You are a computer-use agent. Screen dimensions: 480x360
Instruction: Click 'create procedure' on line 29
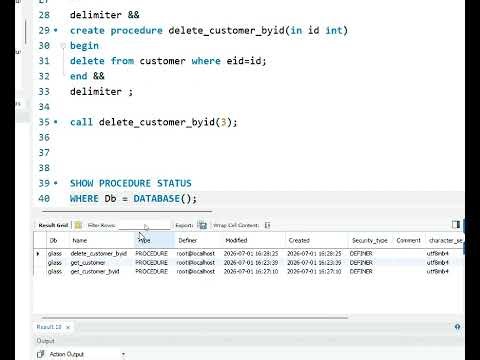(x=116, y=30)
